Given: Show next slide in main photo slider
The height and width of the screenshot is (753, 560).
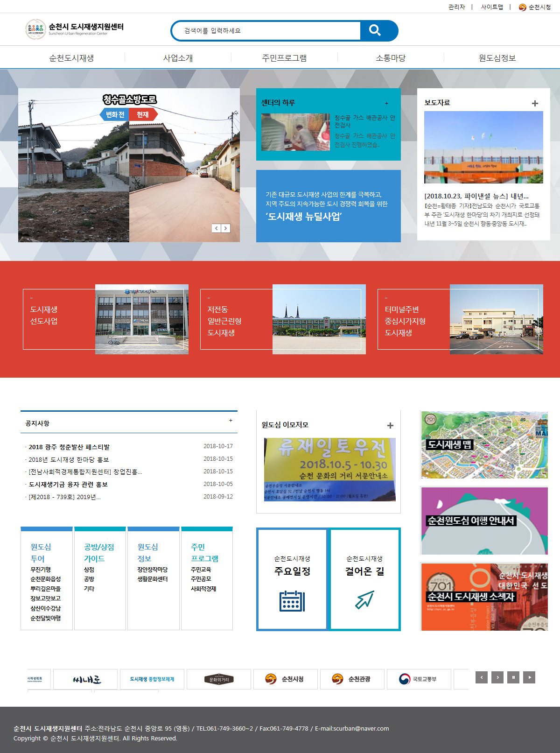Looking at the screenshot, I should tap(226, 228).
